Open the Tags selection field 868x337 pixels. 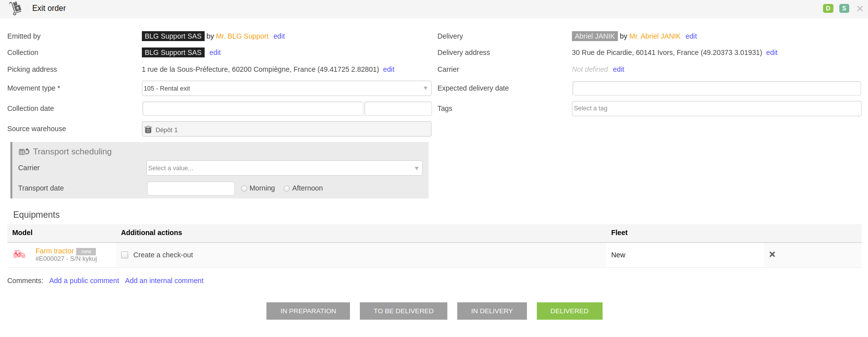pos(716,108)
